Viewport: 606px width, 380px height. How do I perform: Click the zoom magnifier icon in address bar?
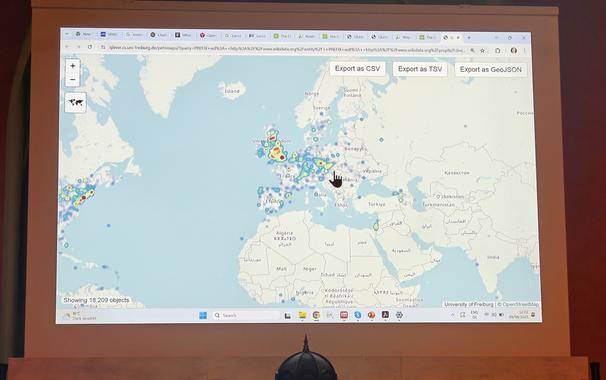point(472,50)
